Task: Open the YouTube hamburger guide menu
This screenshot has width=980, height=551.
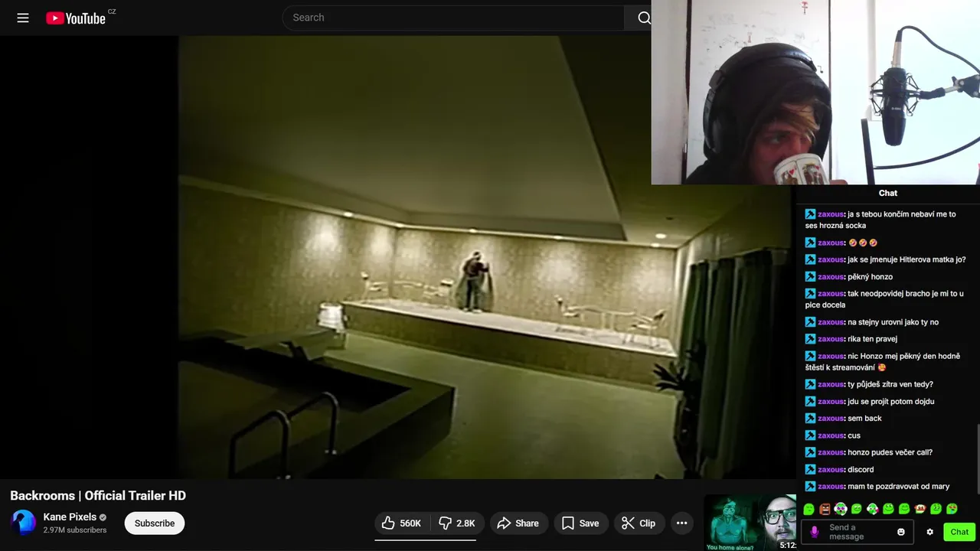Action: pos(23,18)
